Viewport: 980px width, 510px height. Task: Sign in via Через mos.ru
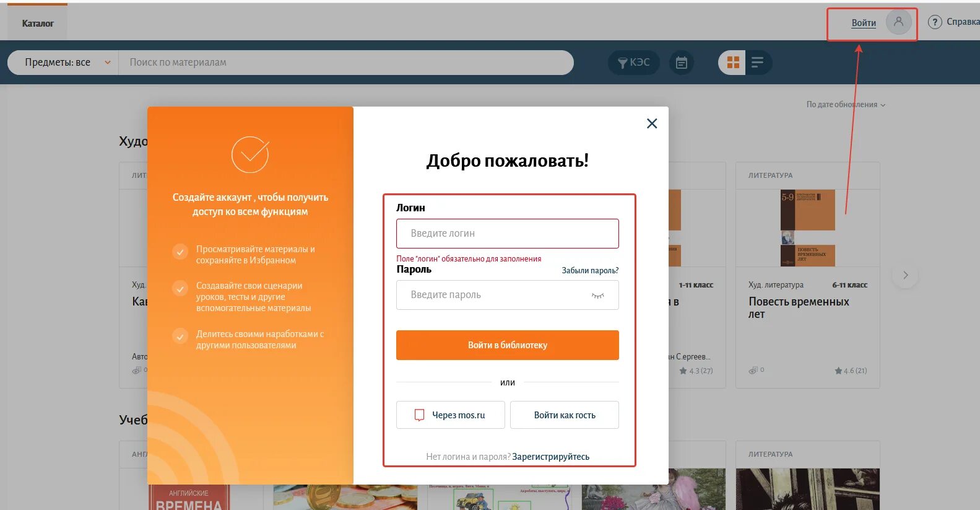[450, 415]
